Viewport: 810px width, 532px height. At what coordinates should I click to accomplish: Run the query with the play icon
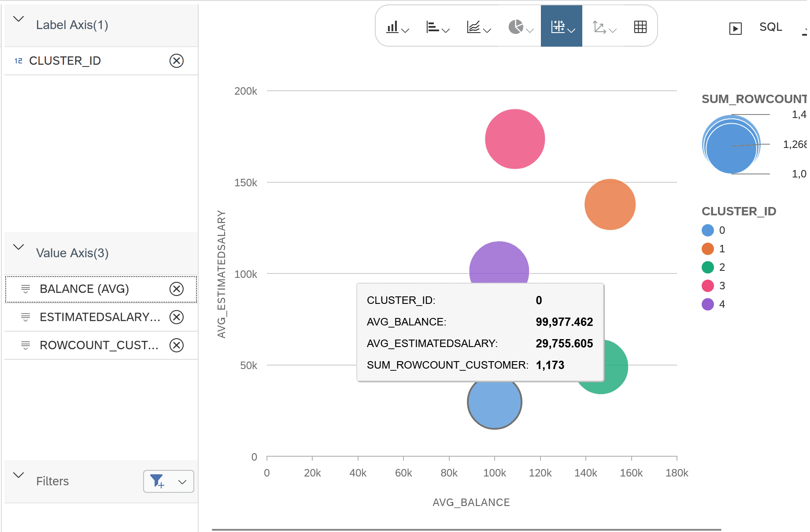point(735,27)
